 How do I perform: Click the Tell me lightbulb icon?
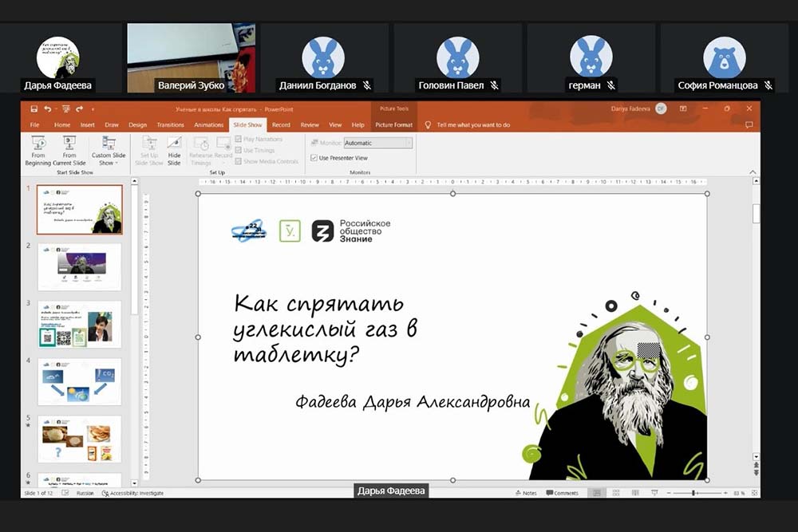(429, 125)
